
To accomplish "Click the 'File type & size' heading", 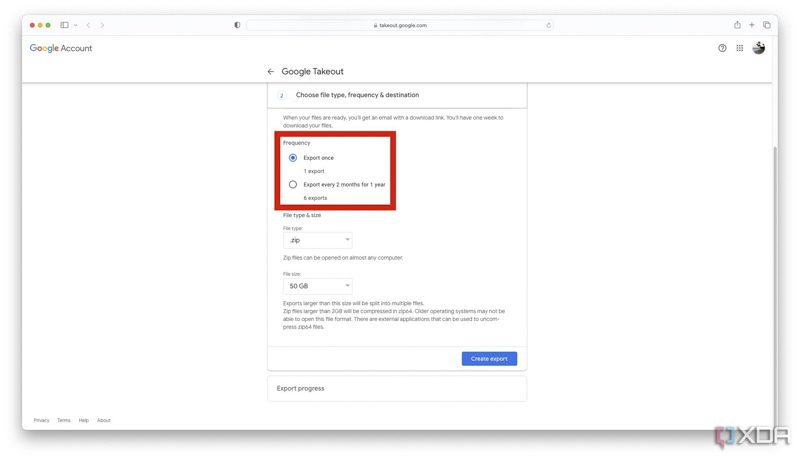I will 302,215.
